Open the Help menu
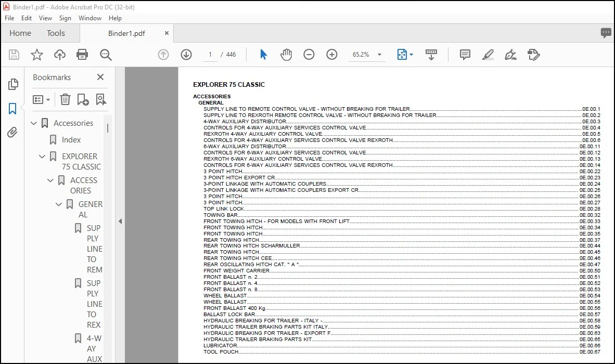The height and width of the screenshot is (364, 615). [115, 18]
